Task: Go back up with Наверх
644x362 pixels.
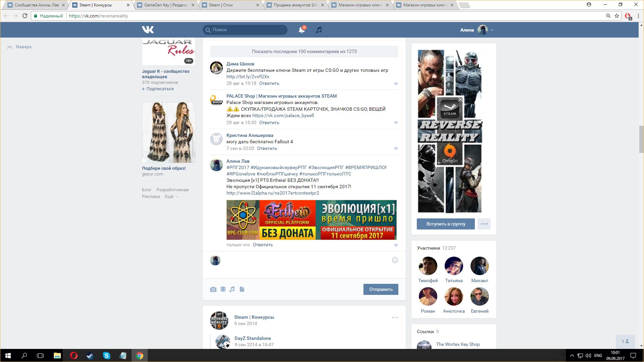Action: point(19,47)
